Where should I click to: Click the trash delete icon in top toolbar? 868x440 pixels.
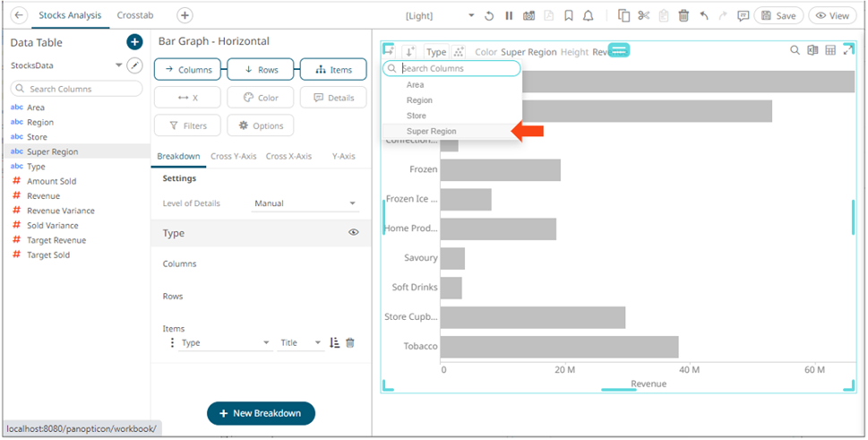point(683,16)
